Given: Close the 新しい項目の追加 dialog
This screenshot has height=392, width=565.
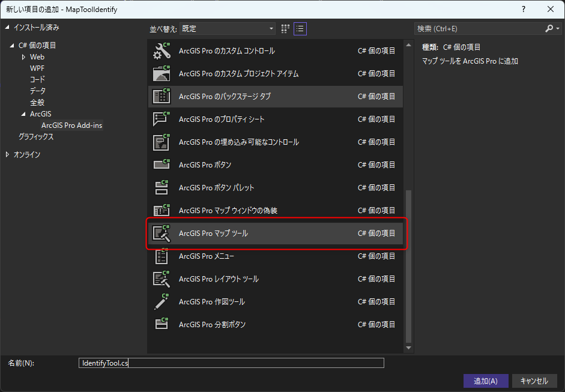Looking at the screenshot, I should tap(551, 10).
